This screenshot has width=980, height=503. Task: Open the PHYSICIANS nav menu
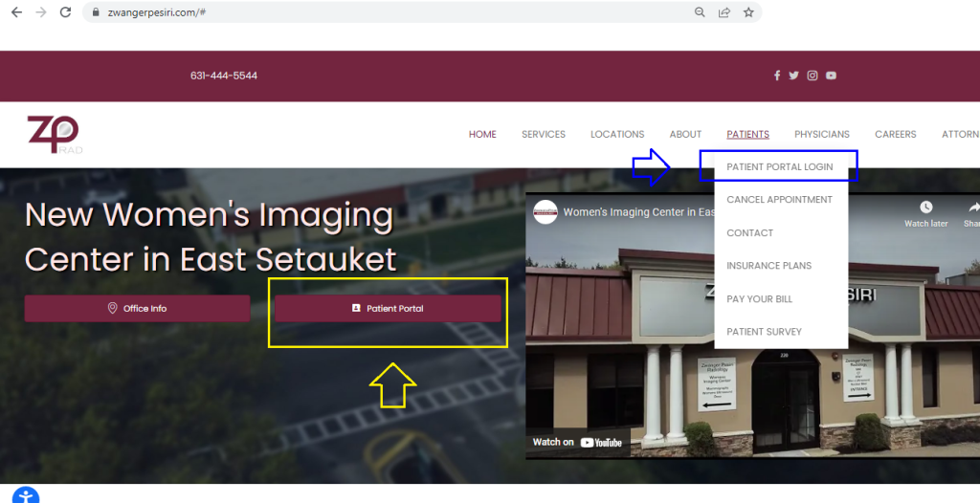(822, 134)
